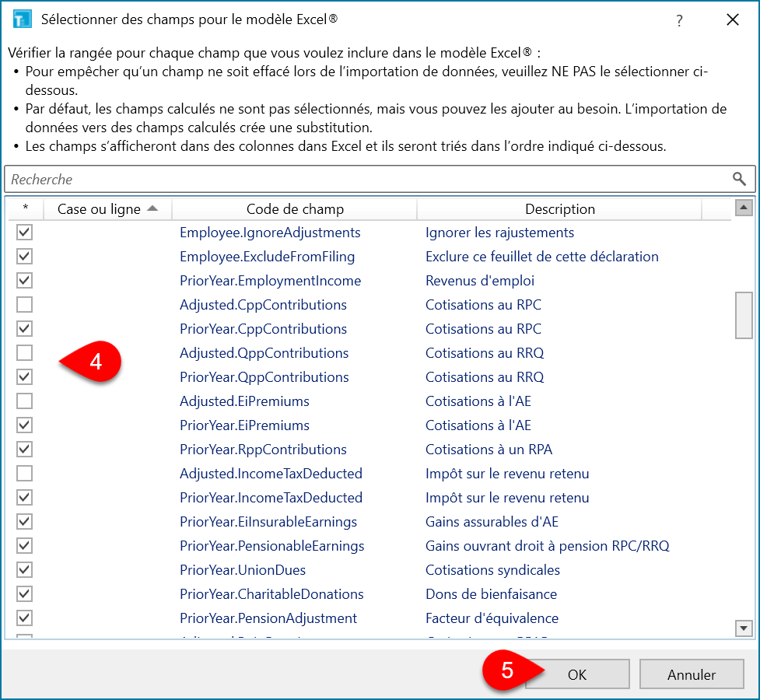Viewport: 760px width, 700px height.
Task: Select PriorYear.UnionDues field code
Action: point(243,570)
